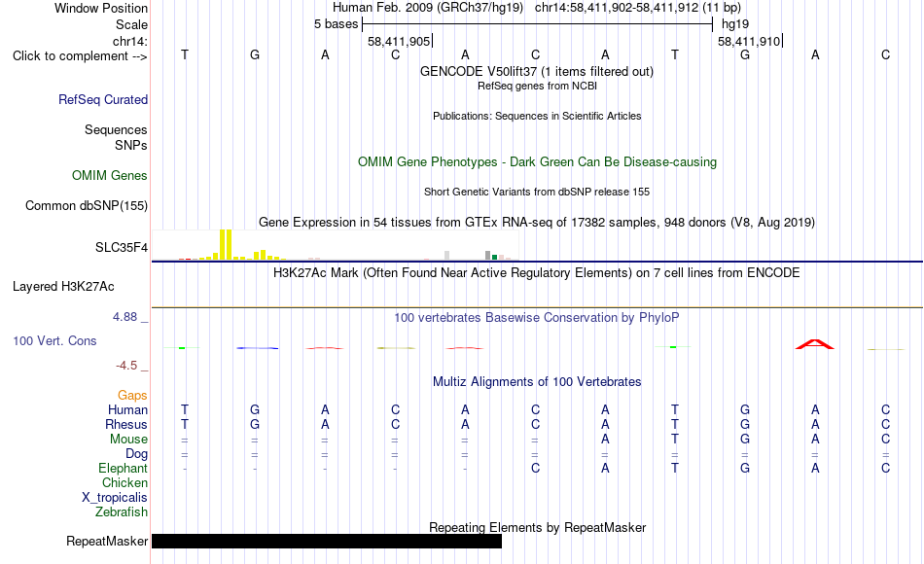Click the G base in the Mouse row
924x564 pixels.
(x=745, y=440)
